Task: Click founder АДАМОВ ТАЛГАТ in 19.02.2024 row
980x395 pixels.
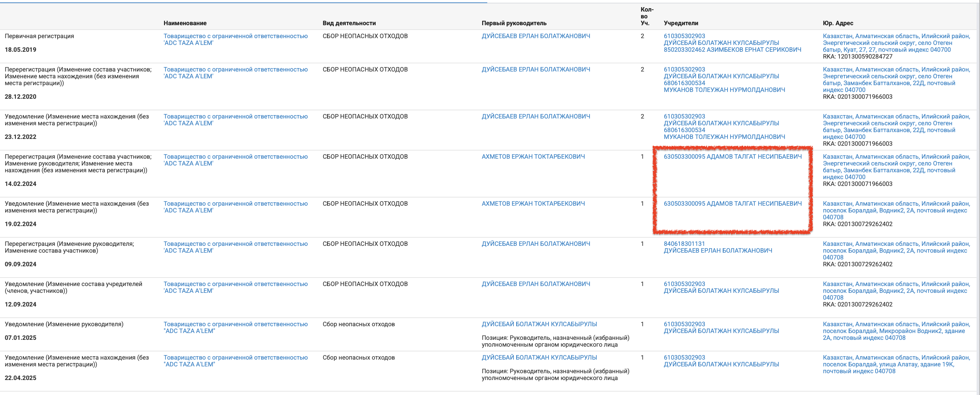Action: click(x=732, y=204)
